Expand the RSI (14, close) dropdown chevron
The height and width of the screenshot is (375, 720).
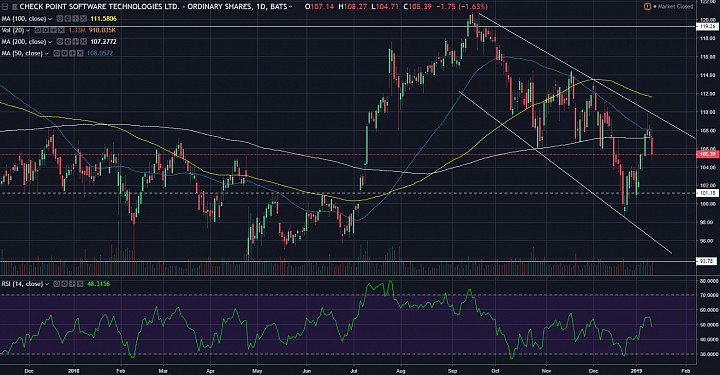click(46, 285)
